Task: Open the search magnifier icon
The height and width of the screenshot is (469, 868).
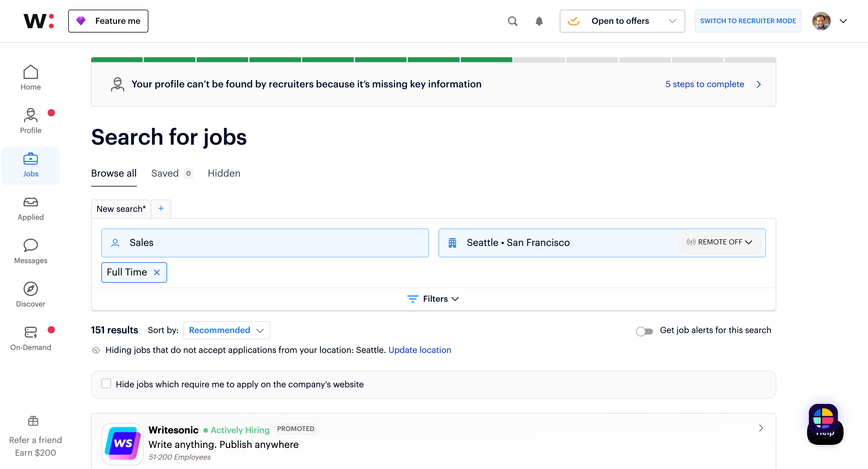Action: coord(512,21)
